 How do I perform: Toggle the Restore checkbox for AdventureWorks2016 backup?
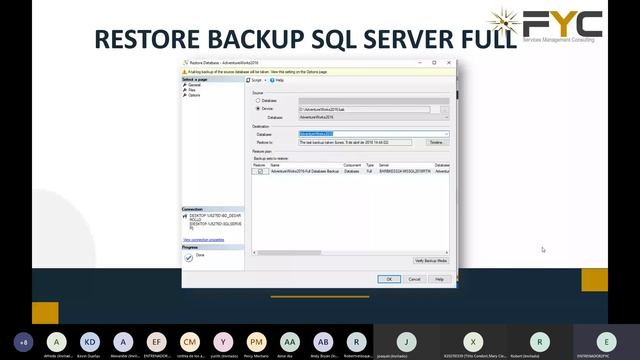pos(260,171)
